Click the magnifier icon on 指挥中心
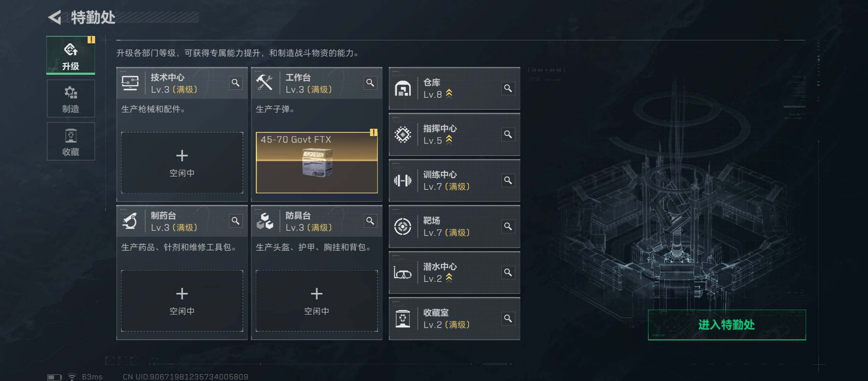 [x=508, y=134]
